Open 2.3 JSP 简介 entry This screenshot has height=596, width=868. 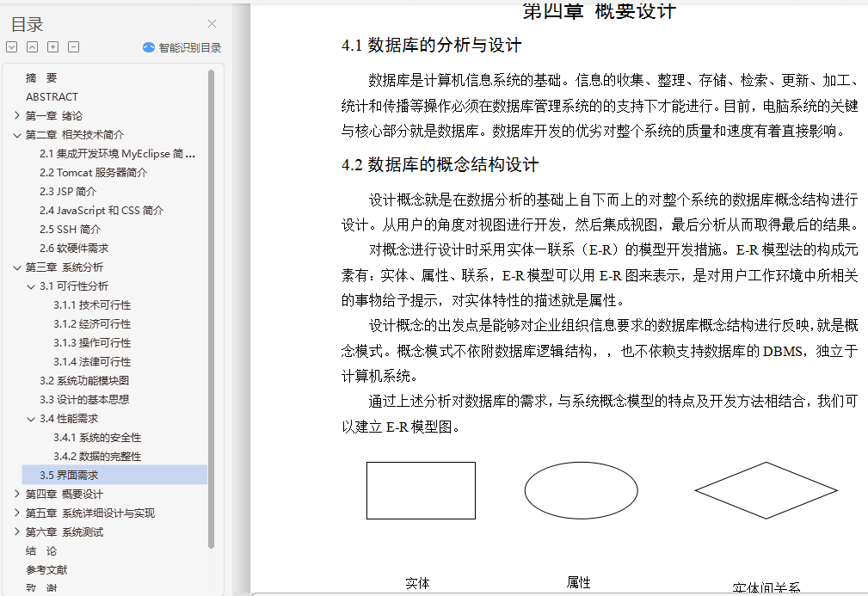click(68, 192)
